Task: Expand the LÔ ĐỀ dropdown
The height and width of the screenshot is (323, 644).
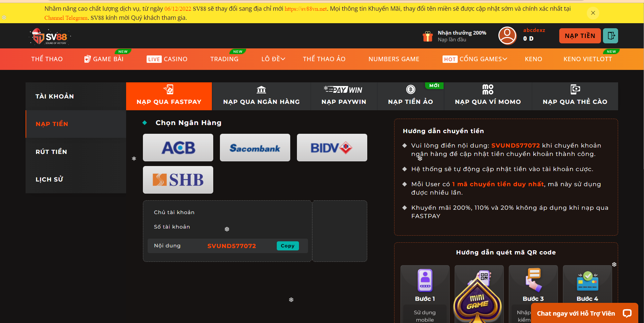Action: (x=273, y=59)
